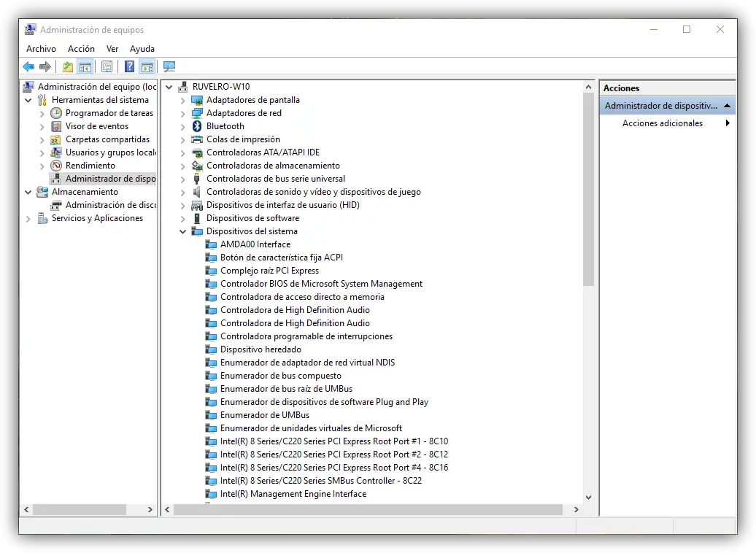Open the Help question mark toolbar icon

point(129,66)
